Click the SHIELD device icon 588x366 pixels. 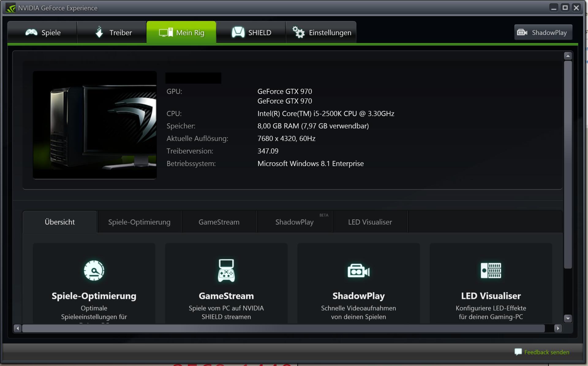[x=238, y=32]
